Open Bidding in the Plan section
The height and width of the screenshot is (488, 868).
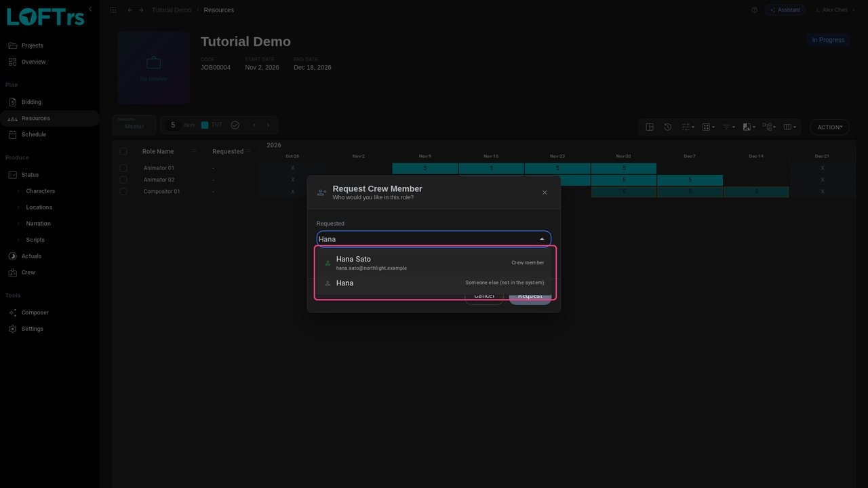tap(50, 102)
